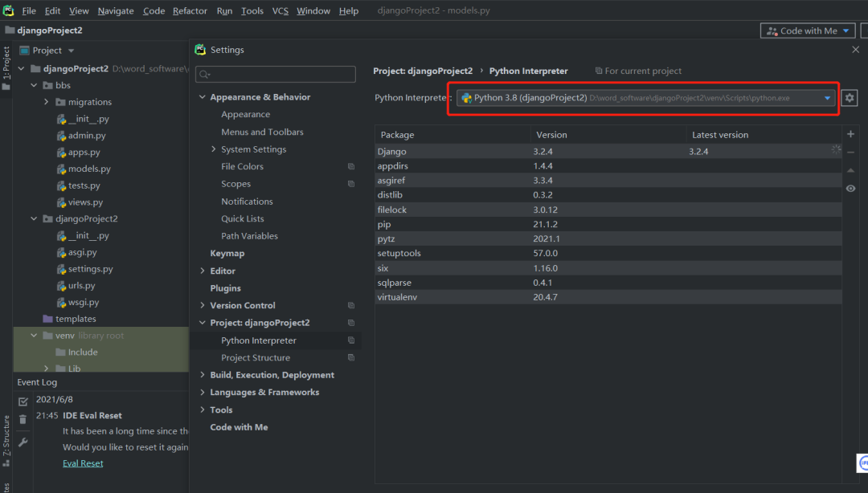The width and height of the screenshot is (868, 493).
Task: Expand the Editor settings group
Action: [203, 271]
